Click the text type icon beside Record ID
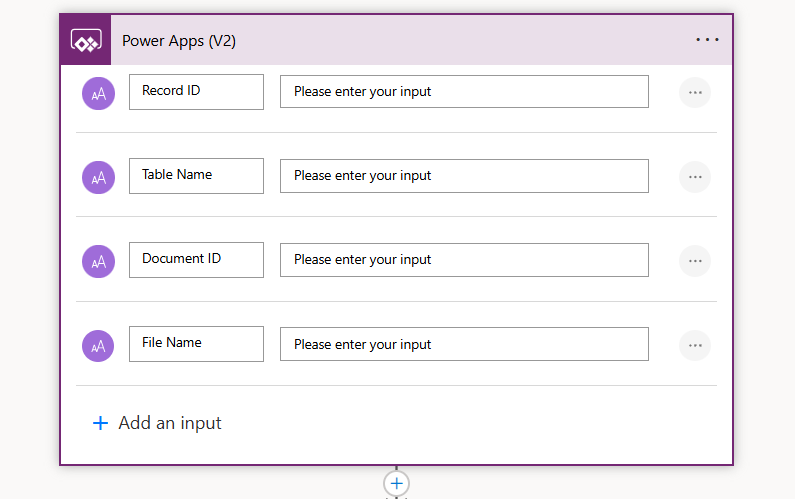Screen dimensions: 795x499 click(98, 93)
